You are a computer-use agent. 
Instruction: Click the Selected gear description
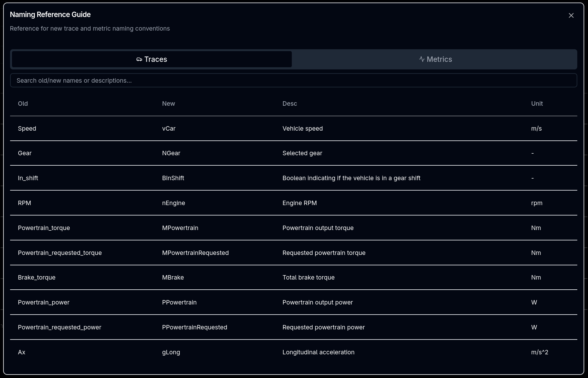(x=302, y=153)
